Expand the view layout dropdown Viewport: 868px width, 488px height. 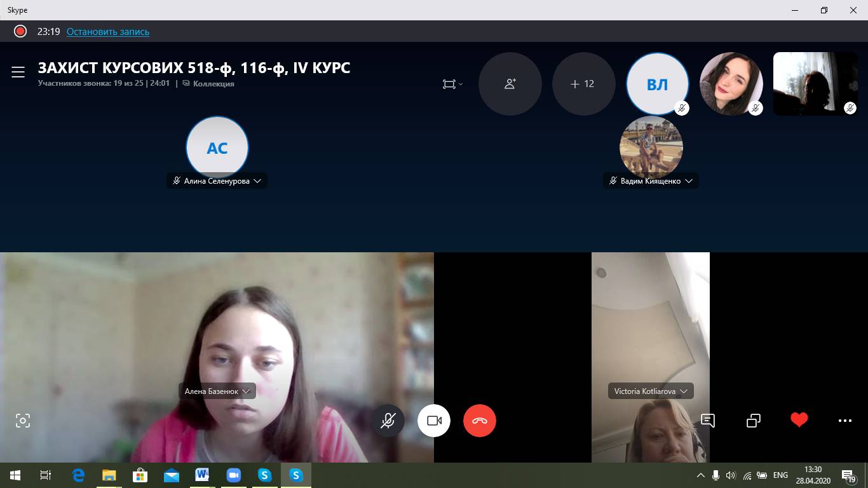point(452,84)
